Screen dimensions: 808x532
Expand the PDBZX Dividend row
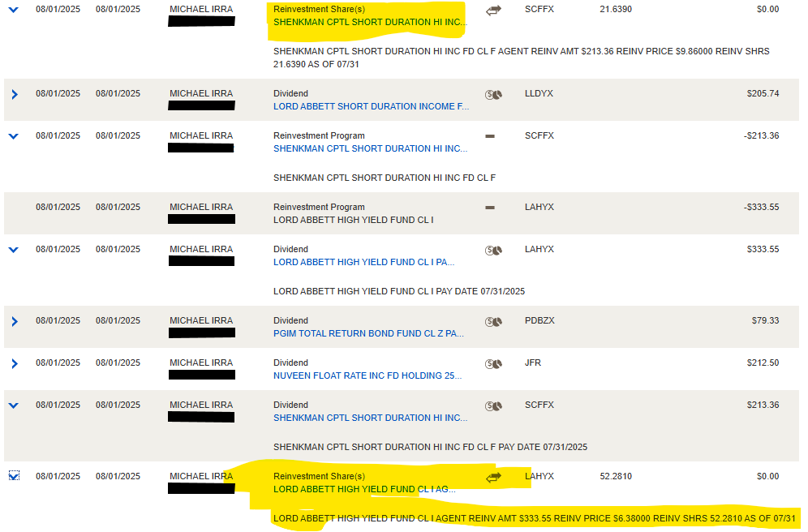tap(15, 321)
